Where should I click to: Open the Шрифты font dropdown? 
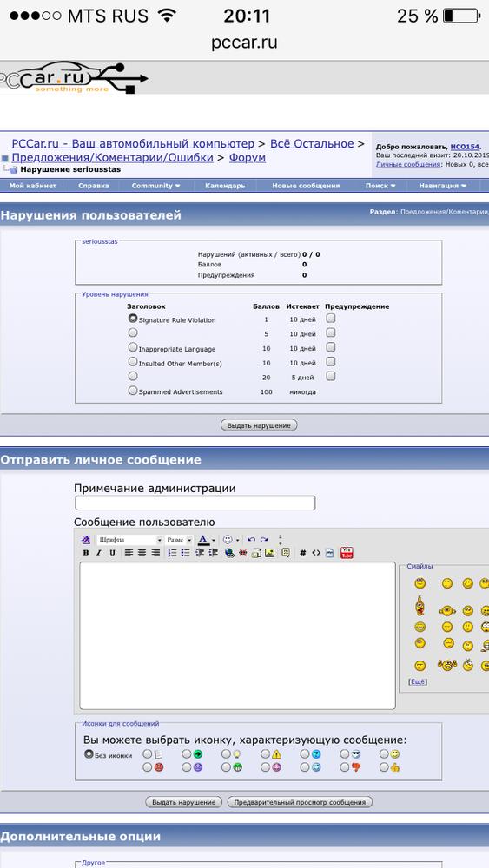[129, 540]
